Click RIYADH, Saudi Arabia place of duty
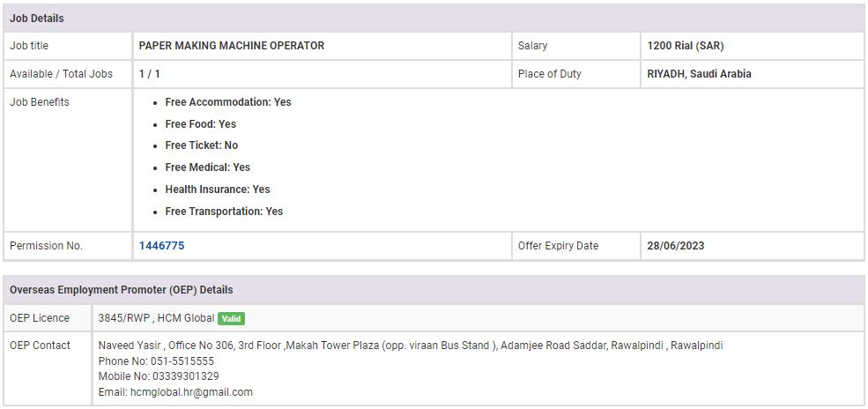 point(699,74)
